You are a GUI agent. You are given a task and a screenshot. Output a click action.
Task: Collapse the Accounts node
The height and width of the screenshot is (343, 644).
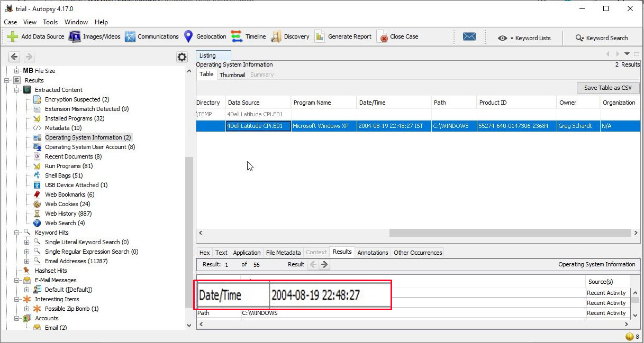coord(17,318)
